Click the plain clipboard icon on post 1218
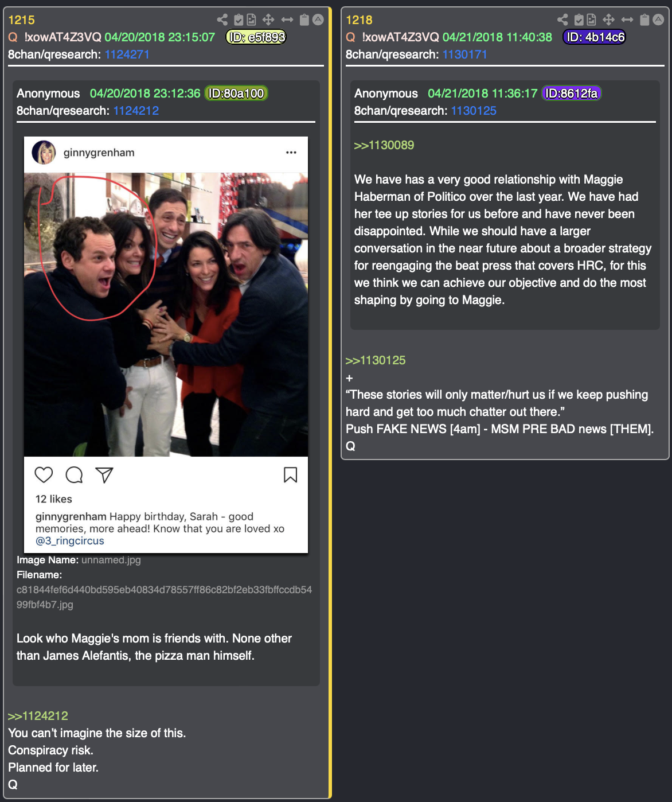The image size is (672, 802). pos(644,20)
